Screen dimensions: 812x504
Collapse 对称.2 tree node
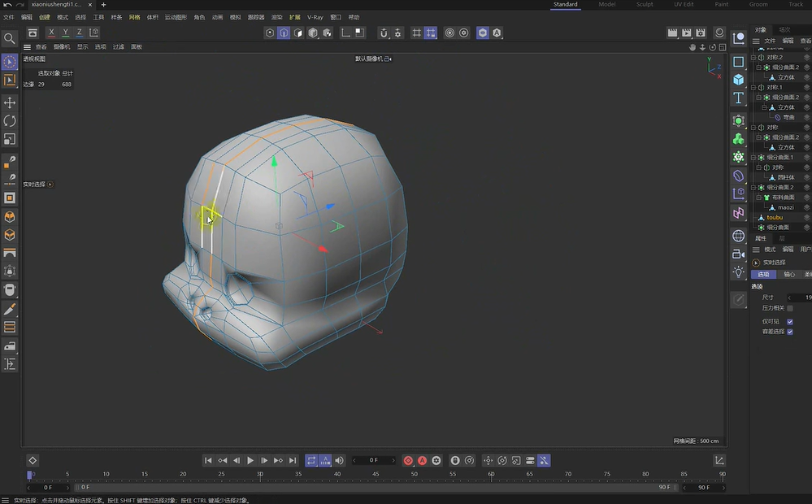coord(753,58)
